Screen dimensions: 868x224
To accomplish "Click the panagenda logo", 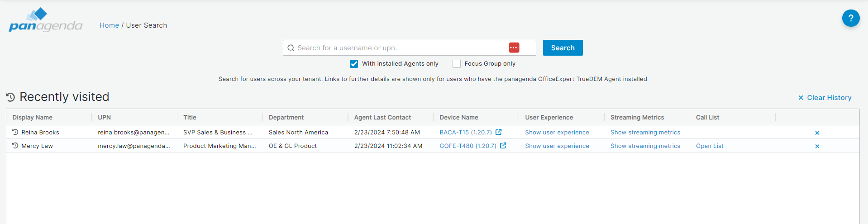I will click(x=45, y=20).
